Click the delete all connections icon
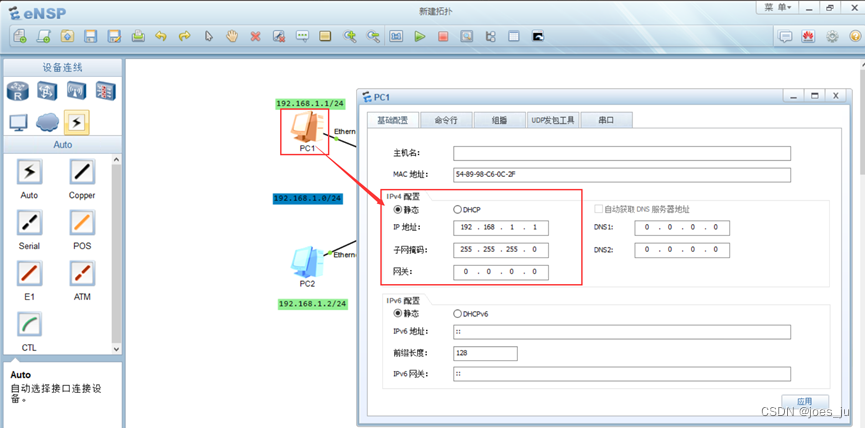This screenshot has width=865, height=428. 279,36
